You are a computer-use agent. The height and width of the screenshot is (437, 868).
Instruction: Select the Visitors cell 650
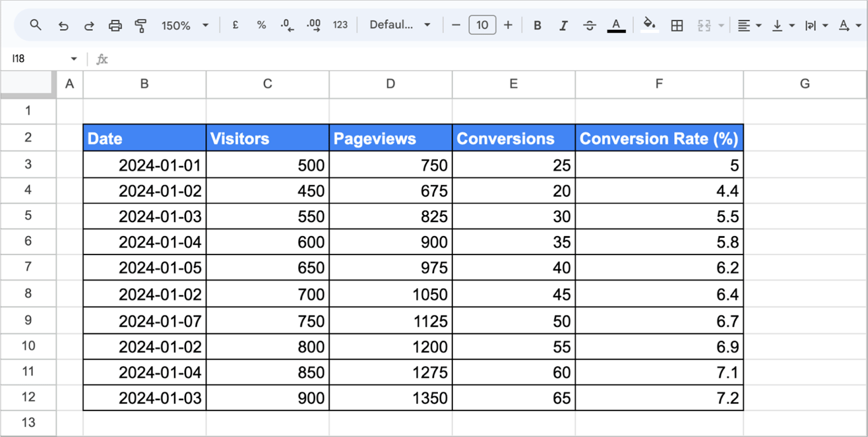point(268,268)
